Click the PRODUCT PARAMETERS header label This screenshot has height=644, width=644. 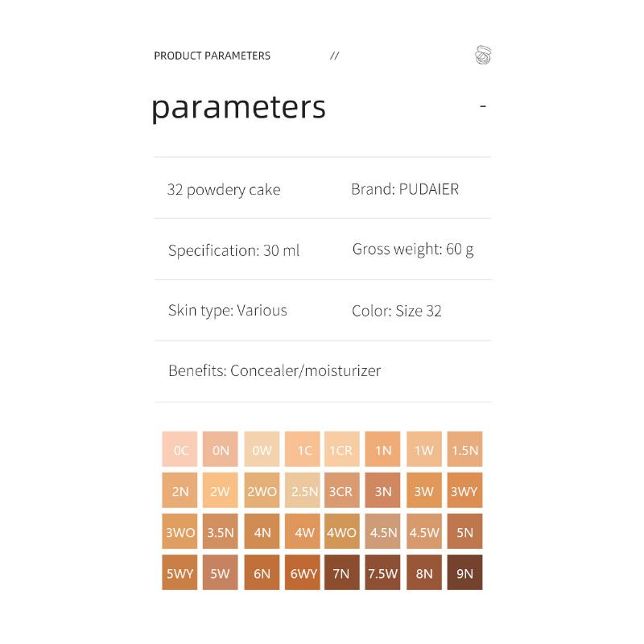tap(212, 56)
